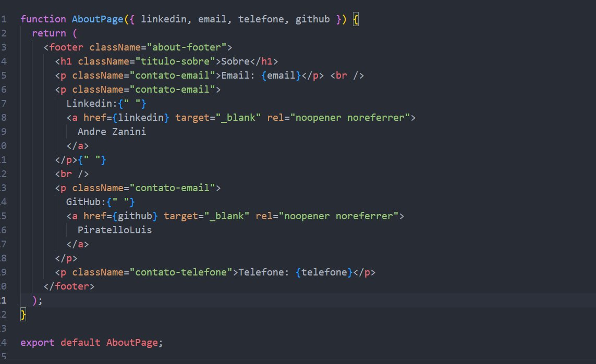Click the 'PiratelloLuis' link text
This screenshot has width=596, height=364.
point(115,230)
